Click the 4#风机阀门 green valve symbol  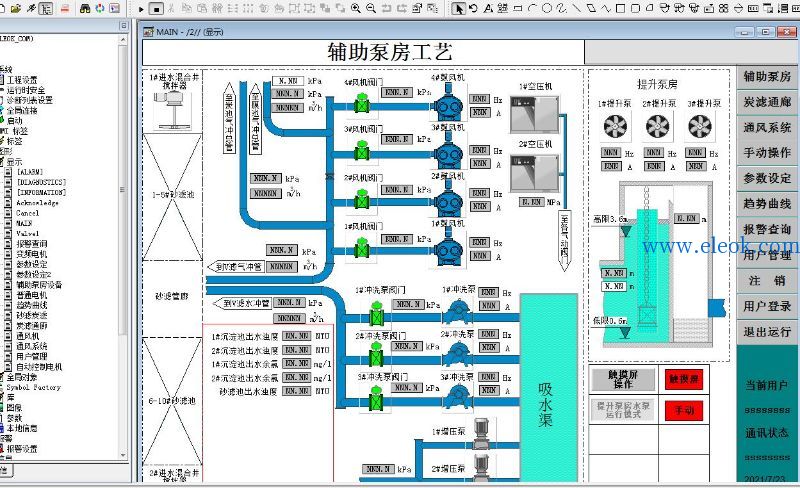pyautogui.click(x=362, y=104)
